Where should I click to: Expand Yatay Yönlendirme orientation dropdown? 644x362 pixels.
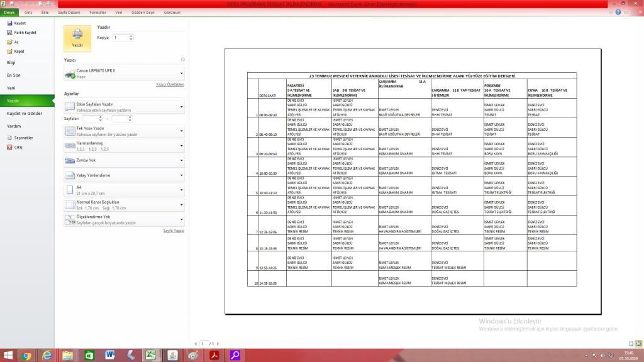(x=124, y=175)
